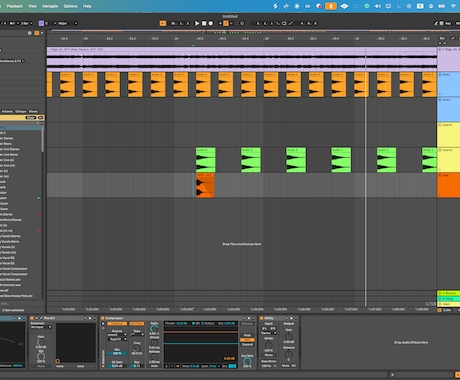This screenshot has height=380, width=460.
Task: Toggle the Compressor sidechain EQ button
Action: (x=137, y=324)
